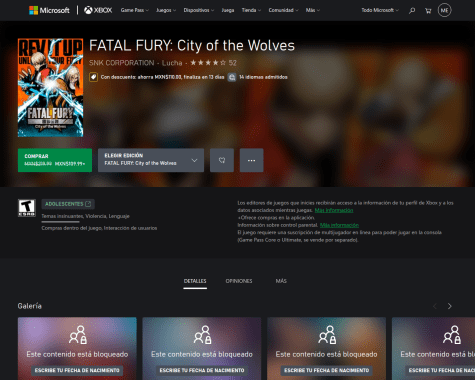Expand the Comunidad menu
The image size is (475, 380).
283,10
